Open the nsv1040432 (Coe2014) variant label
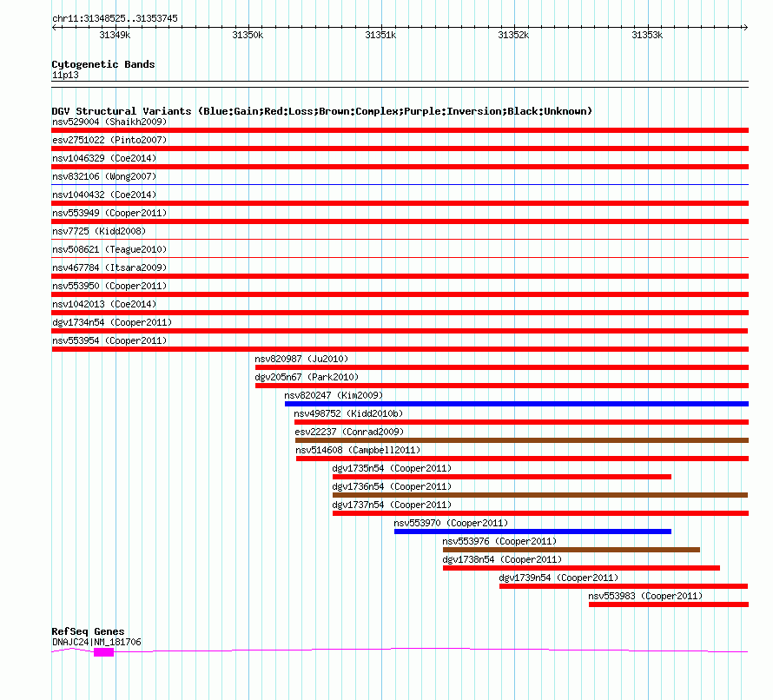This screenshot has height=700, width=773. [x=104, y=195]
